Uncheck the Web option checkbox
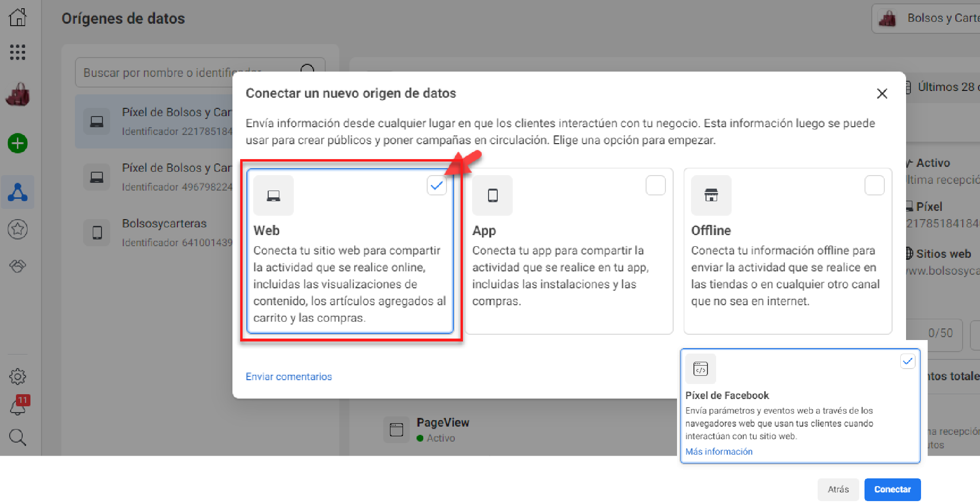The height and width of the screenshot is (504, 980). [437, 185]
